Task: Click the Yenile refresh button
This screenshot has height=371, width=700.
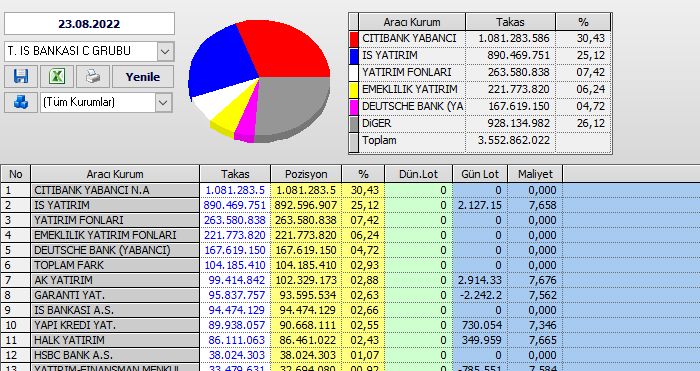Action: 143,77
